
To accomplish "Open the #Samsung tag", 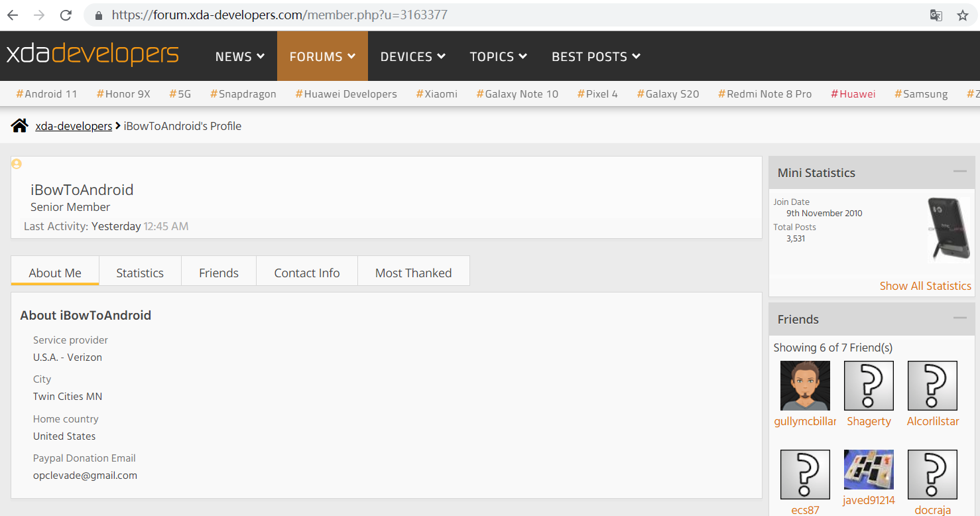I will click(921, 94).
